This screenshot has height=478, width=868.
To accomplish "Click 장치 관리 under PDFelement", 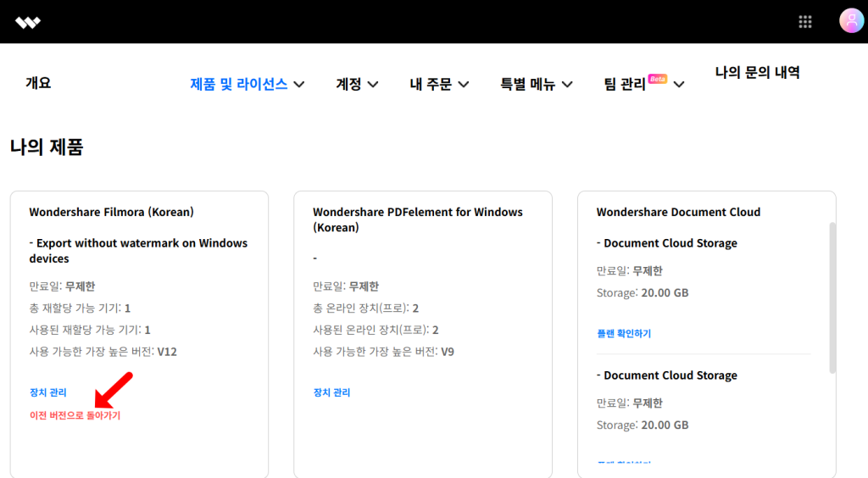I will [x=331, y=392].
